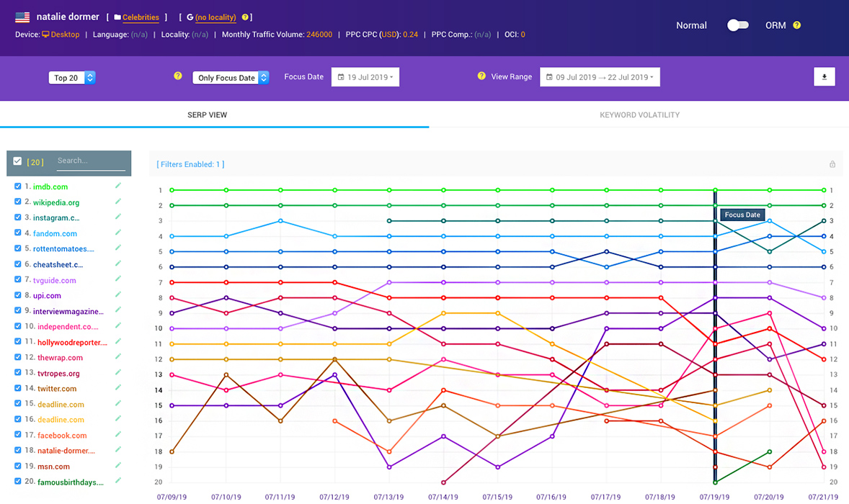Open the Only Focus Date dropdown
Image resolution: width=849 pixels, height=504 pixels.
[231, 78]
